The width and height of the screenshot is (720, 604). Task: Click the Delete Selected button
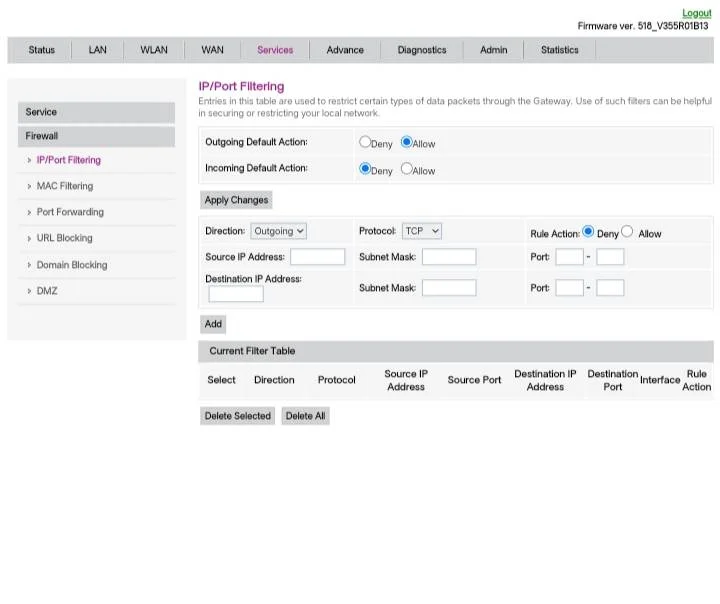tap(237, 416)
